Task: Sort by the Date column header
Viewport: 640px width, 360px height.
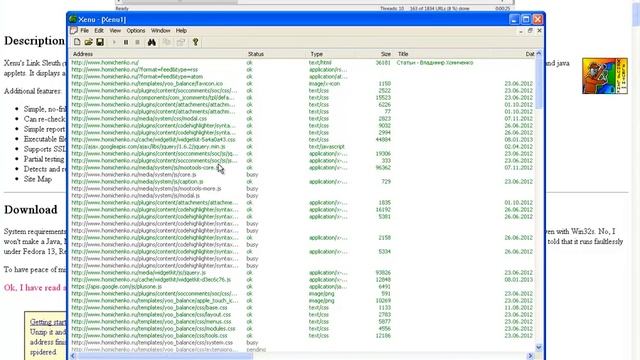Action: tap(529, 54)
